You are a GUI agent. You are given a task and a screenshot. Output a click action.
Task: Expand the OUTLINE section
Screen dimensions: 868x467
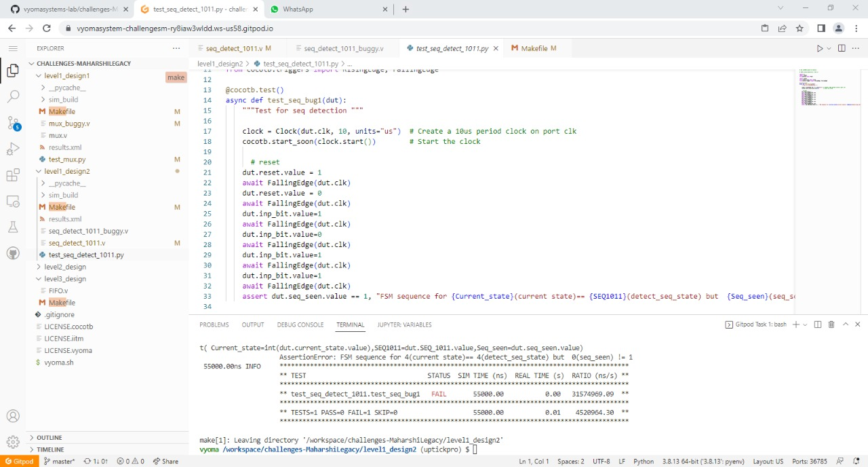click(x=50, y=437)
